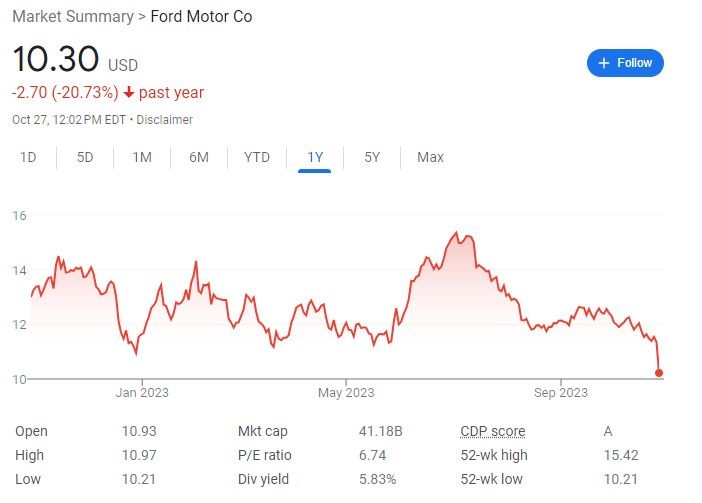
Task: Click the red endpoint dot on chart
Action: click(x=658, y=373)
